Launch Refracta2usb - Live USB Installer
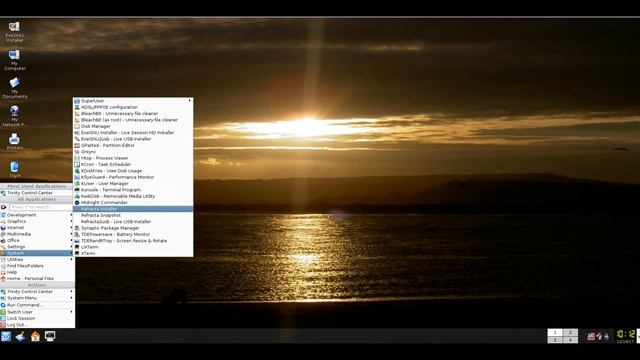The height and width of the screenshot is (360, 640). (133, 222)
